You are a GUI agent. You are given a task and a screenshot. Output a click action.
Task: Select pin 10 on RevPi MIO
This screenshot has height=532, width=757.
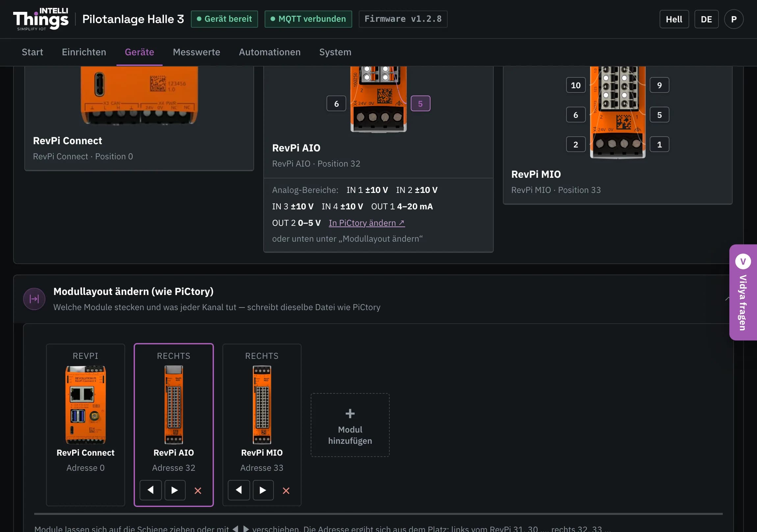tap(576, 85)
